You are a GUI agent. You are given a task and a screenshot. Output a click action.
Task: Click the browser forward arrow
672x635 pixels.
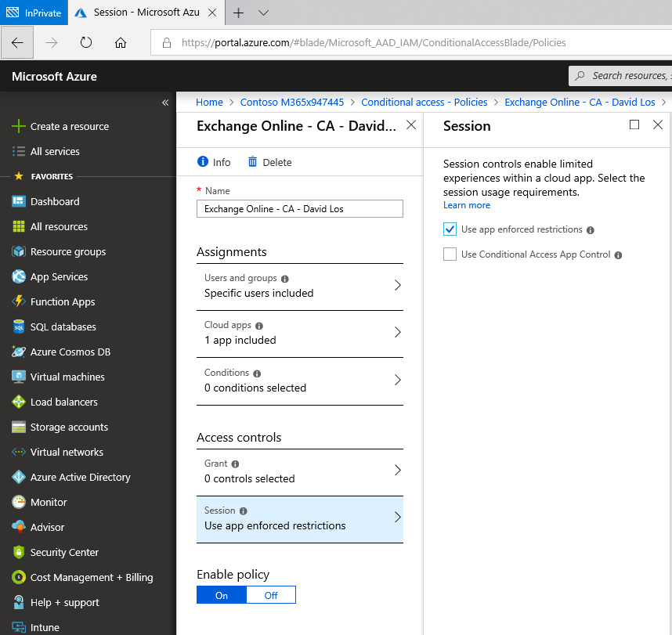[x=52, y=42]
